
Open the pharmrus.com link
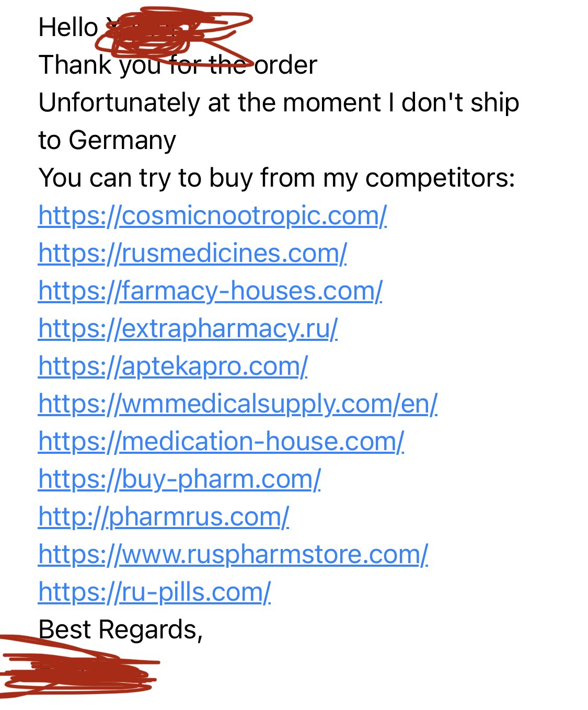coord(164,517)
